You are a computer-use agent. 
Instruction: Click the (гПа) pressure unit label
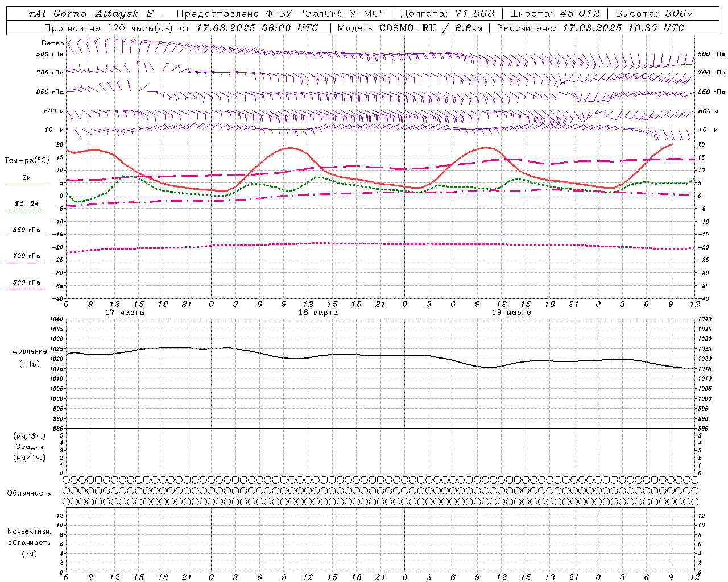pyautogui.click(x=30, y=364)
